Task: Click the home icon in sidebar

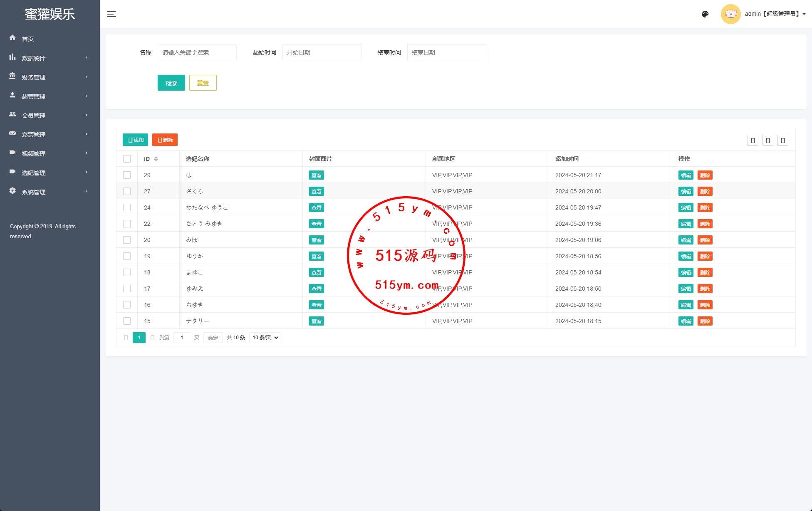Action: 12,38
